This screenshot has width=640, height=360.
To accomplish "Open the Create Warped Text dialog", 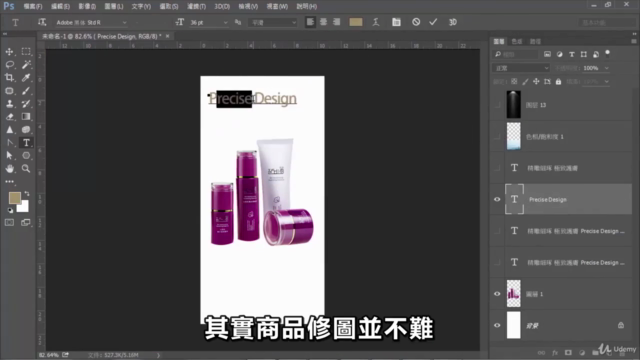I will pyautogui.click(x=376, y=22).
